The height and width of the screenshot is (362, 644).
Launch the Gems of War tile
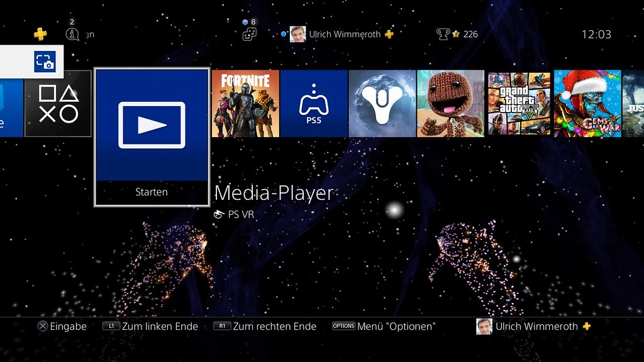click(x=587, y=104)
